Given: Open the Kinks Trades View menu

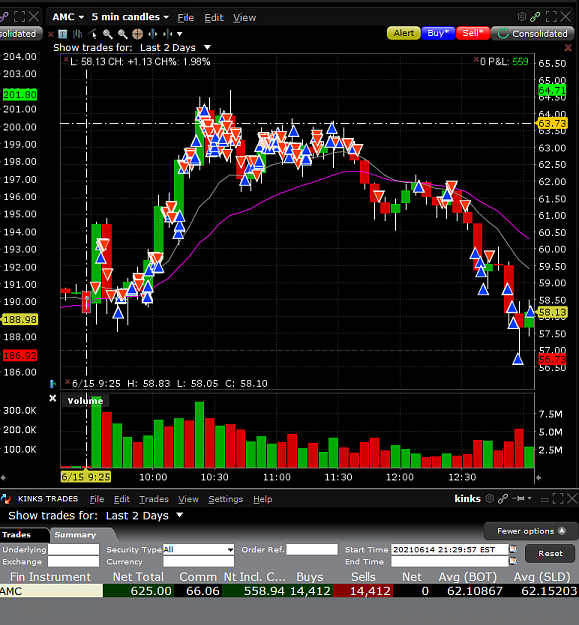Looking at the screenshot, I should click(x=188, y=499).
